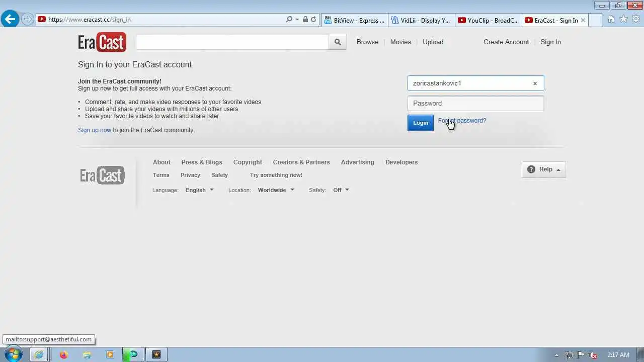The image size is (644, 362).
Task: Close the EraCast - Sign In tab
Action: pyautogui.click(x=583, y=20)
